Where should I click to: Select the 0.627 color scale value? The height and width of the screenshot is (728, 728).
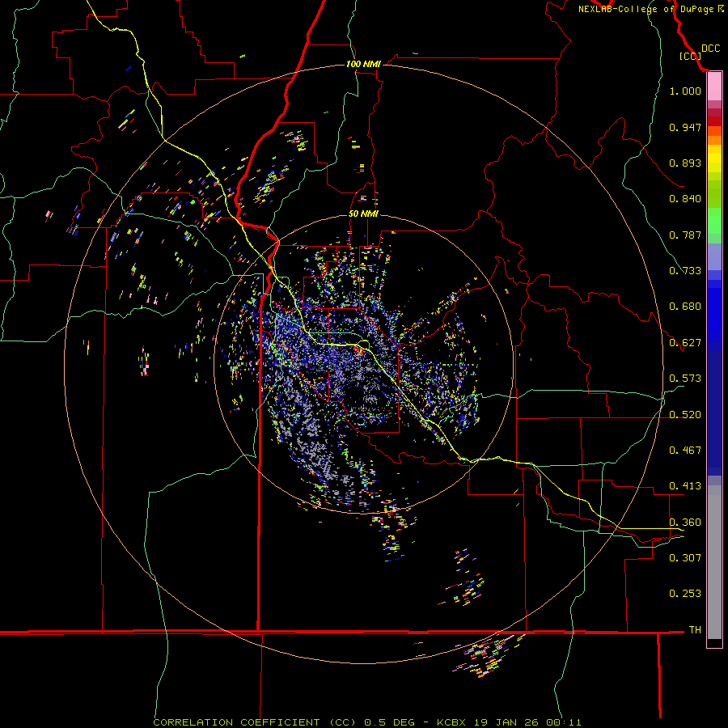(x=685, y=343)
